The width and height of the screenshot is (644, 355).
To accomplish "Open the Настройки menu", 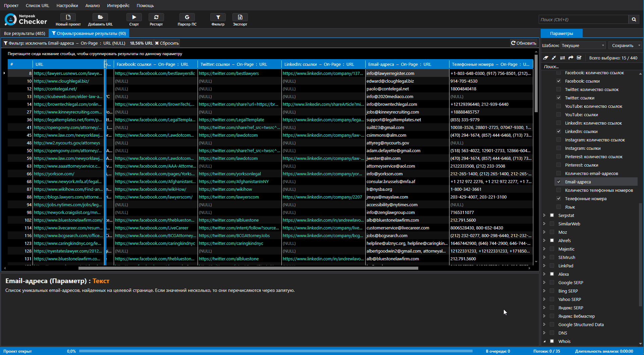I will pyautogui.click(x=67, y=5).
